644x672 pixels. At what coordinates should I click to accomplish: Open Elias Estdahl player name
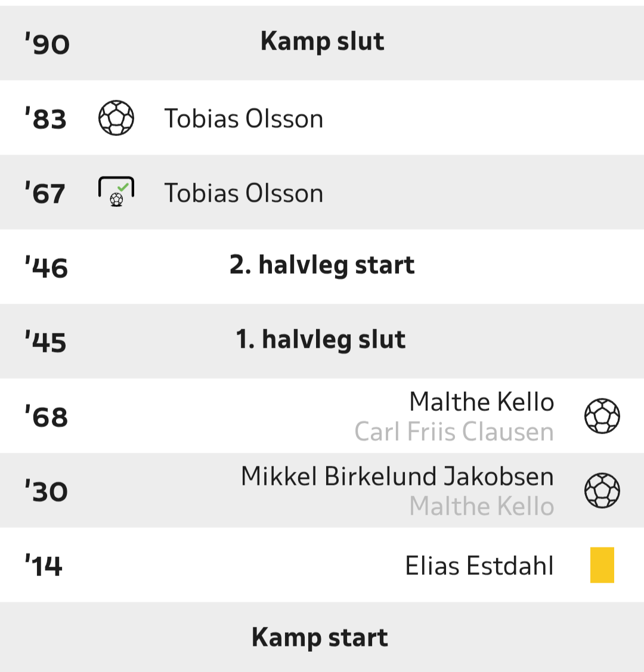tap(479, 565)
